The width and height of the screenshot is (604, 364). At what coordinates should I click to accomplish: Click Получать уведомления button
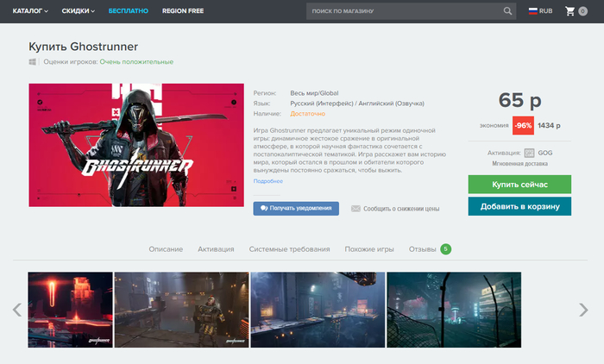pyautogui.click(x=296, y=209)
